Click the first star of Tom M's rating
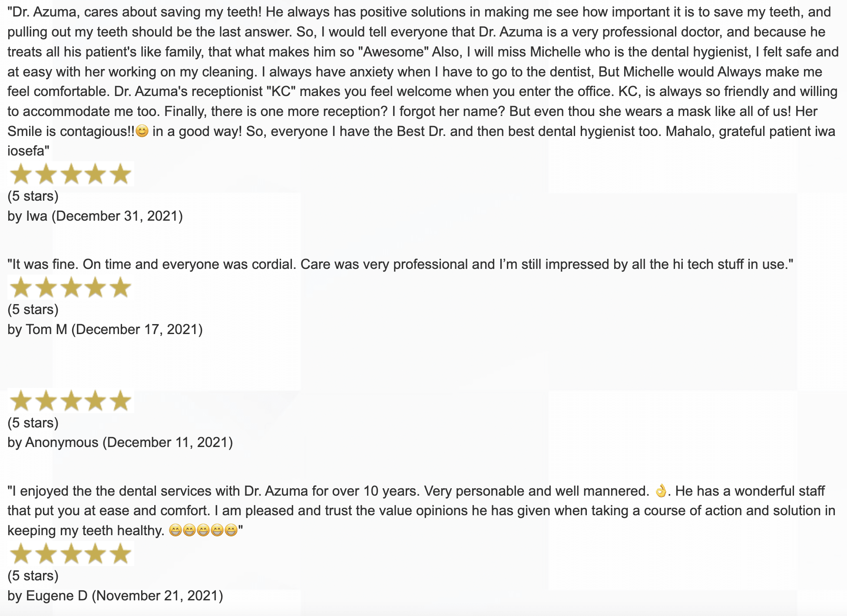 point(20,288)
